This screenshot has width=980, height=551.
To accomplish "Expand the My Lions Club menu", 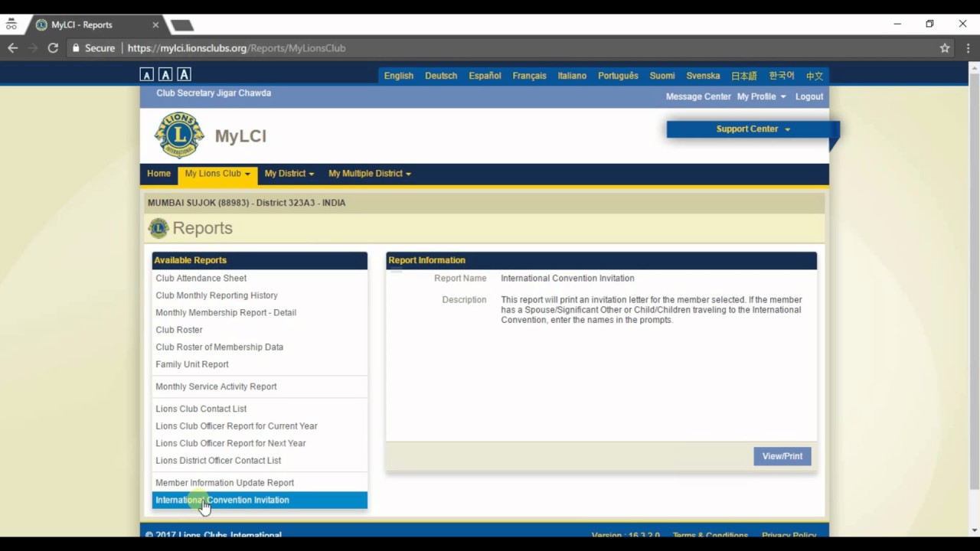I will [x=217, y=174].
